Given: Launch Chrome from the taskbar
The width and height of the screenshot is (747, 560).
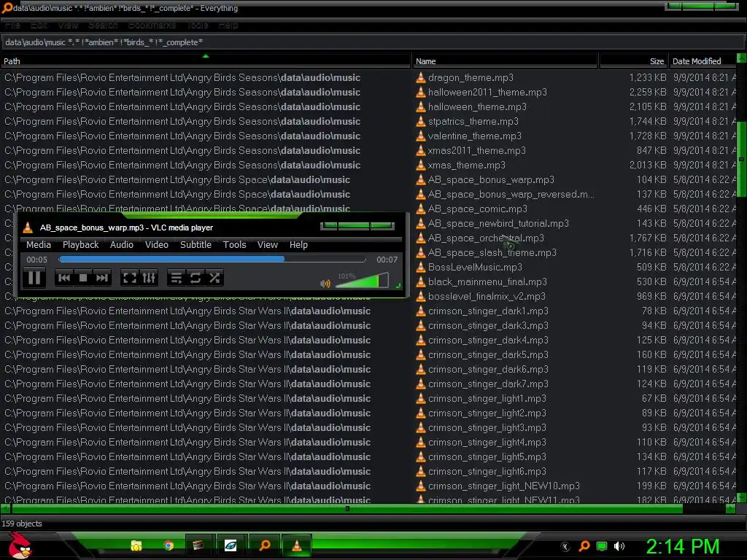Looking at the screenshot, I should point(169,545).
